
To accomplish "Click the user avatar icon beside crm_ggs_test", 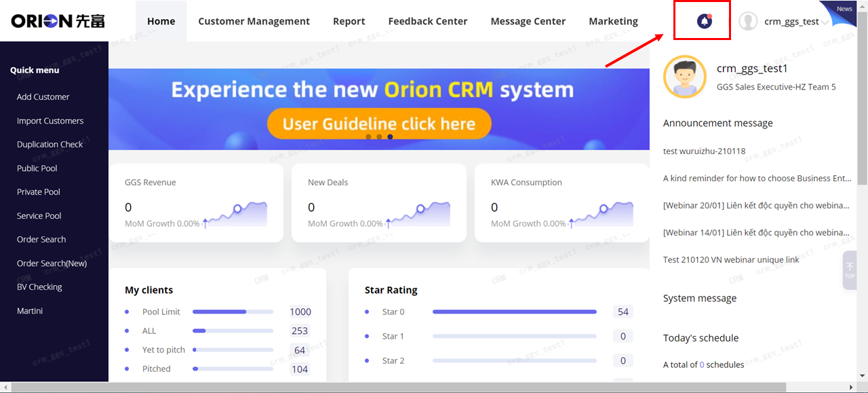I will 748,21.
